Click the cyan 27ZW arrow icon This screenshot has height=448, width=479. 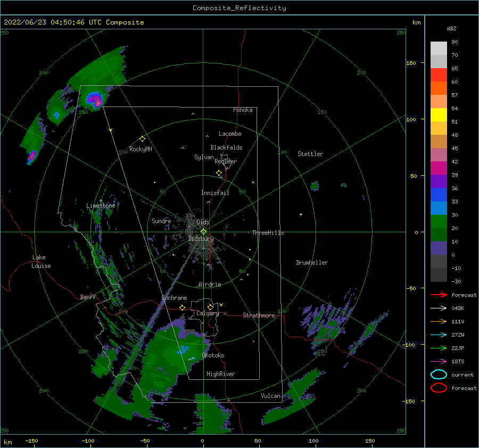439,335
